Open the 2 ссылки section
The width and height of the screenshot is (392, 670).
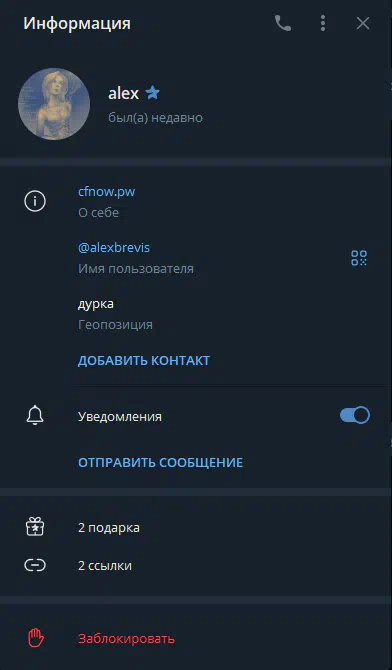tap(196, 565)
